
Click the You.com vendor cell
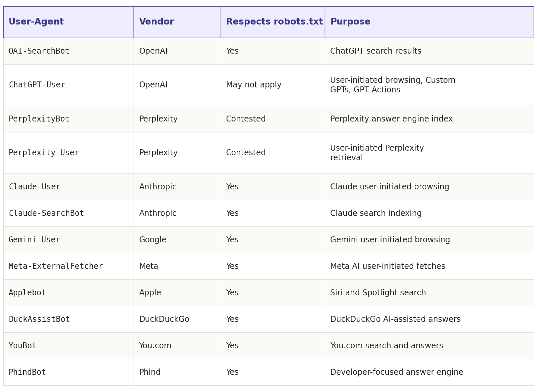pos(177,346)
